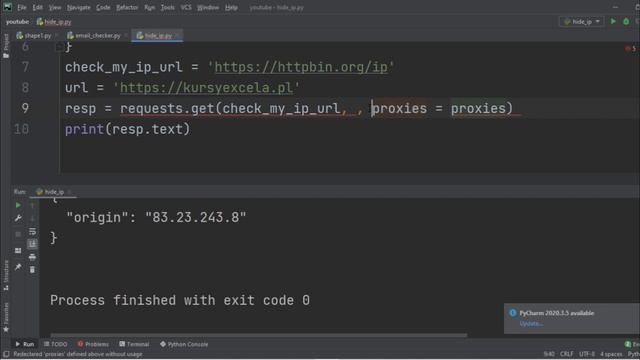The height and width of the screenshot is (360, 640).
Task: Click the kursyexcela.pl URL string
Action: [x=206, y=88]
